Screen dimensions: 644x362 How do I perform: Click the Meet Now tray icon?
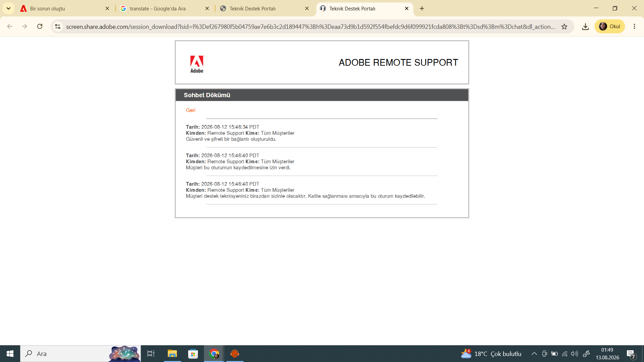point(544,354)
